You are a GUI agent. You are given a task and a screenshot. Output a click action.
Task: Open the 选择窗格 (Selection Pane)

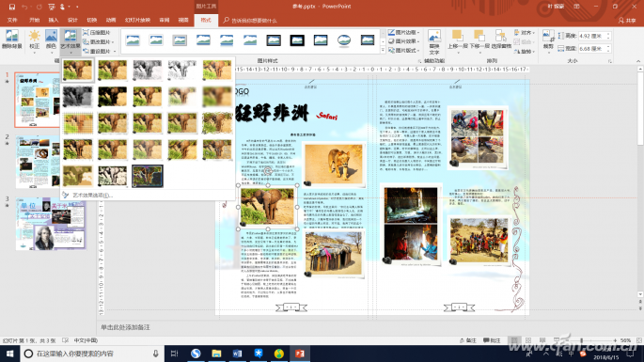(x=501, y=39)
